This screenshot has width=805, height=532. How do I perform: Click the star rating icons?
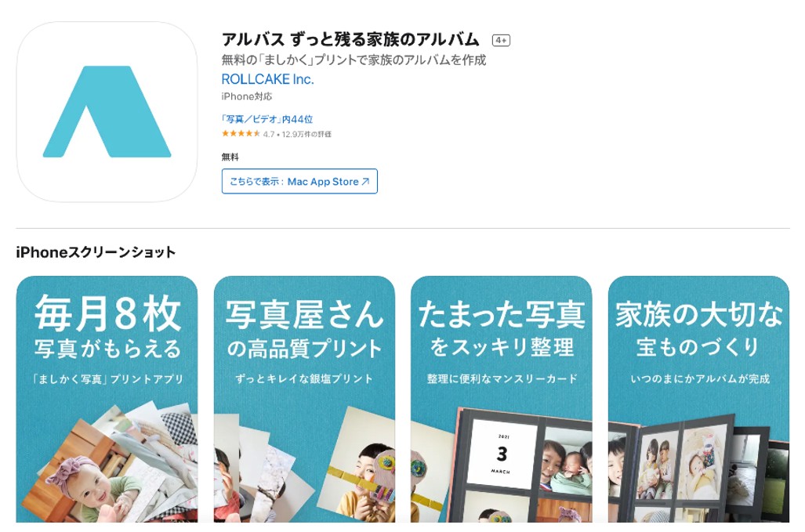(241, 134)
